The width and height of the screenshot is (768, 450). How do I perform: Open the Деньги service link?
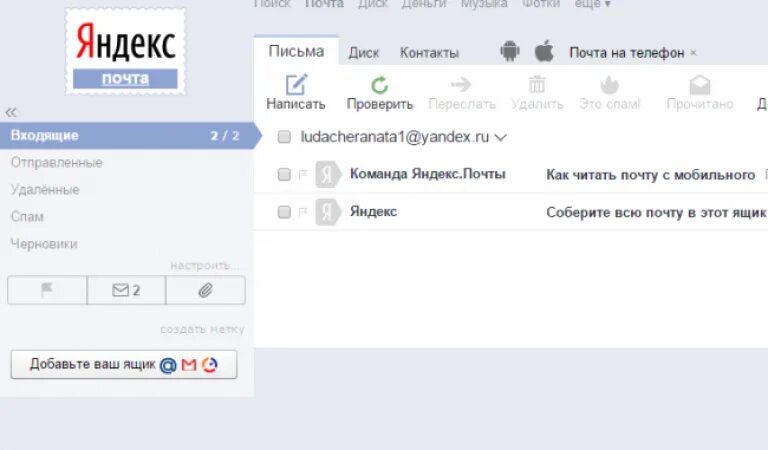424,4
